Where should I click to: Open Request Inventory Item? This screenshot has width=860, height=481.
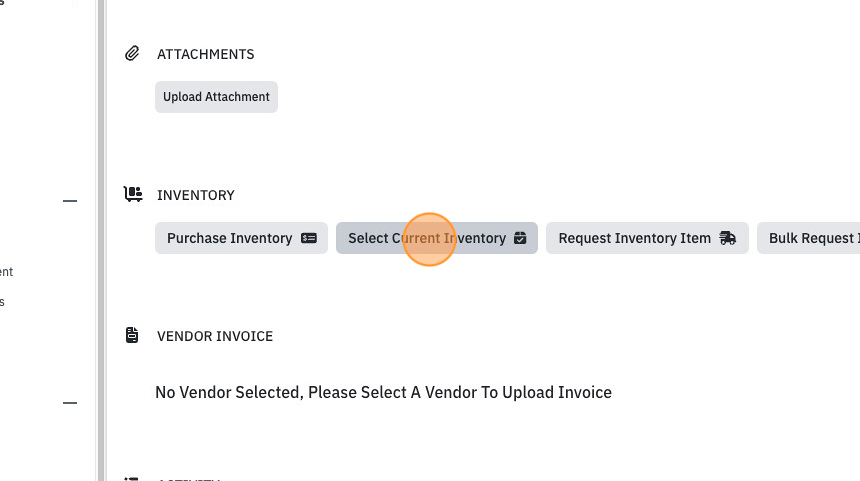(647, 238)
